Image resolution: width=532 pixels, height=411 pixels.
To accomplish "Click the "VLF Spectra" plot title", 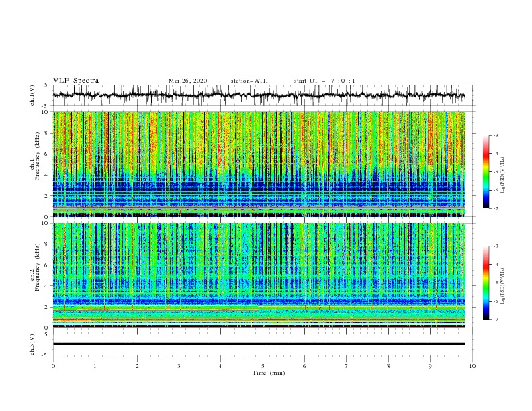I will click(x=76, y=81).
